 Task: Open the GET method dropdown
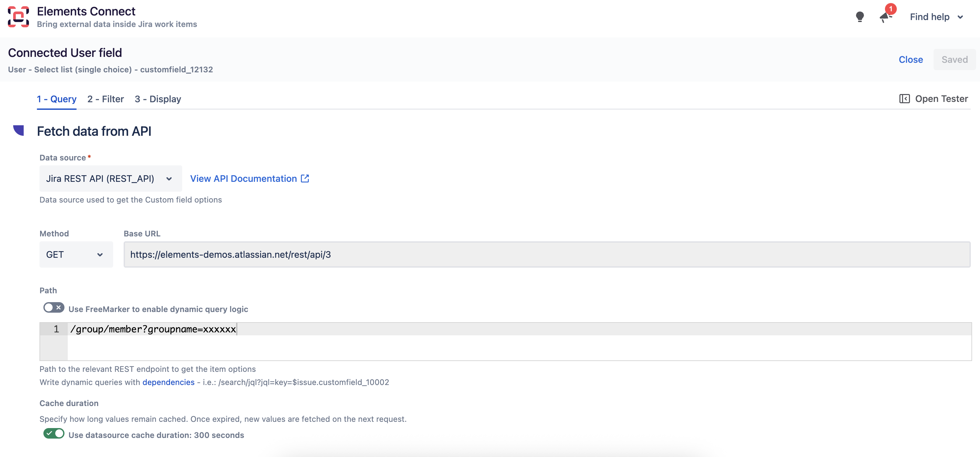point(76,254)
